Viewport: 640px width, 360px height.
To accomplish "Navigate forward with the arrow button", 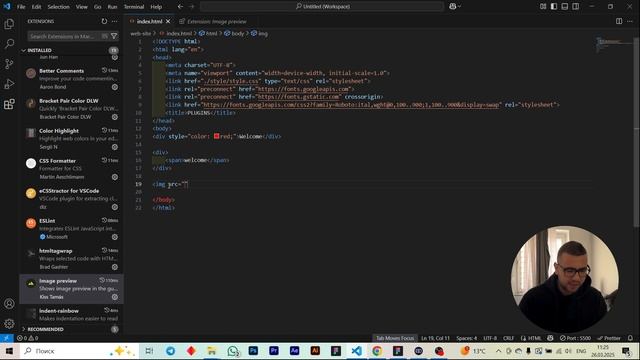I will [192, 6].
